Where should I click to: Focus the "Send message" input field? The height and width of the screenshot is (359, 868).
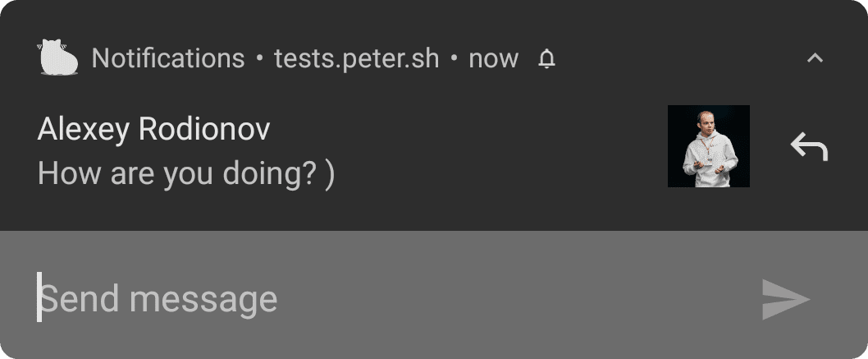(394, 299)
